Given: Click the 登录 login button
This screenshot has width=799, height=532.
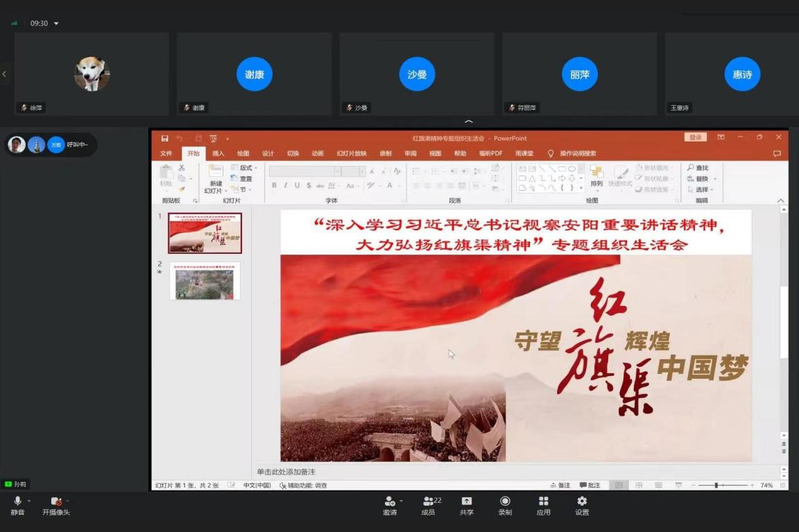Looking at the screenshot, I should [695, 137].
